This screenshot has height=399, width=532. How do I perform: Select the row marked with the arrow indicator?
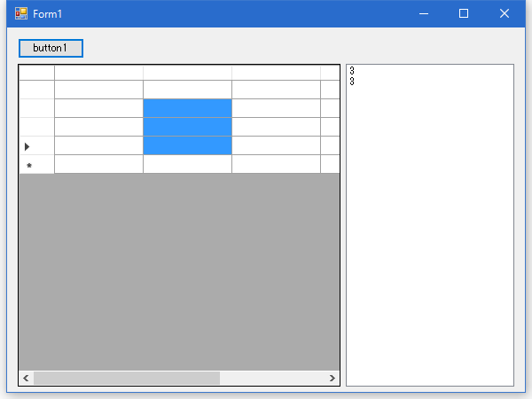point(36,145)
